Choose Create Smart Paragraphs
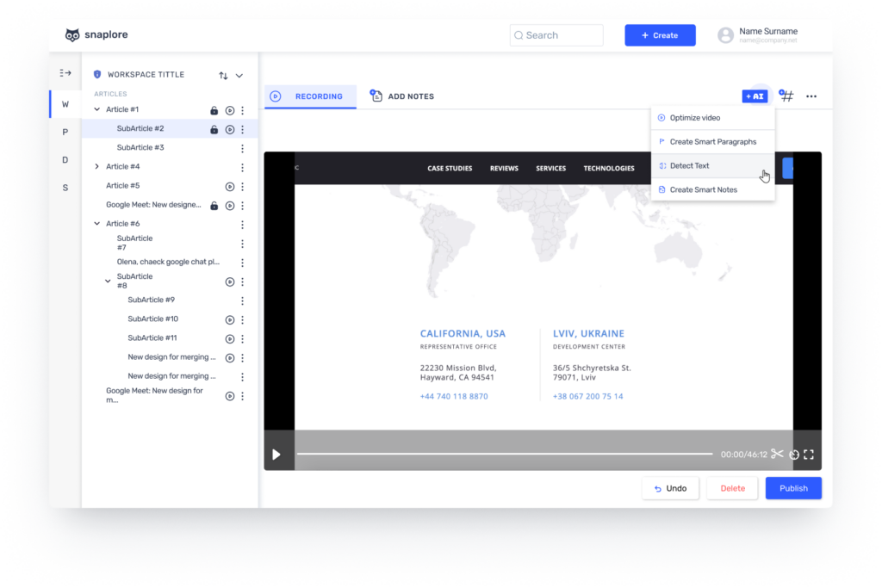Screen dimensions: 882x588 tap(712, 142)
